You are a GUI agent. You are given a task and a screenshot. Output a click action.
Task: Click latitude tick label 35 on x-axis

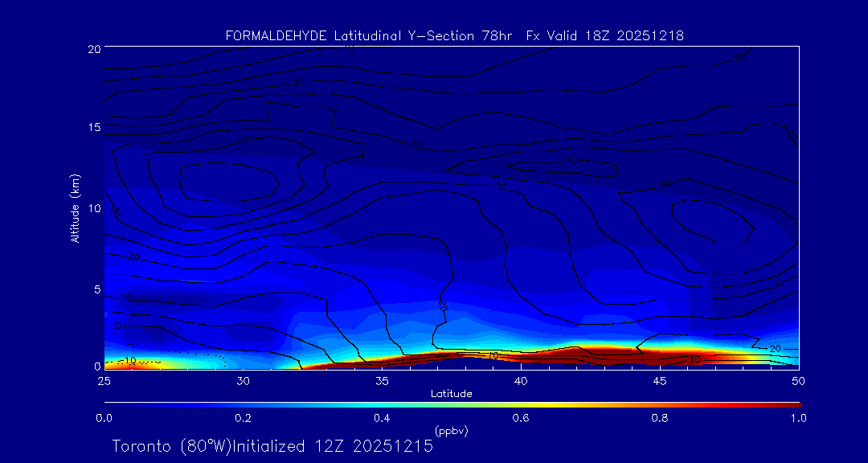coord(382,380)
